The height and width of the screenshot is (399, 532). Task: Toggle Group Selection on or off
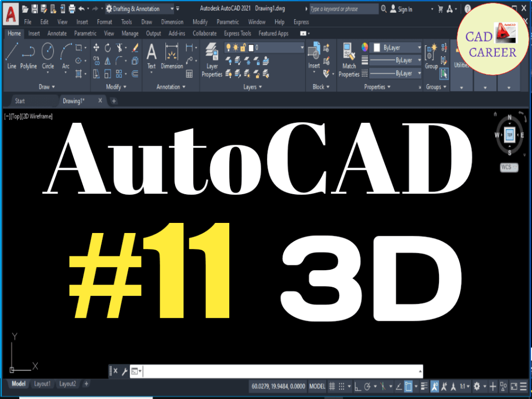444,73
